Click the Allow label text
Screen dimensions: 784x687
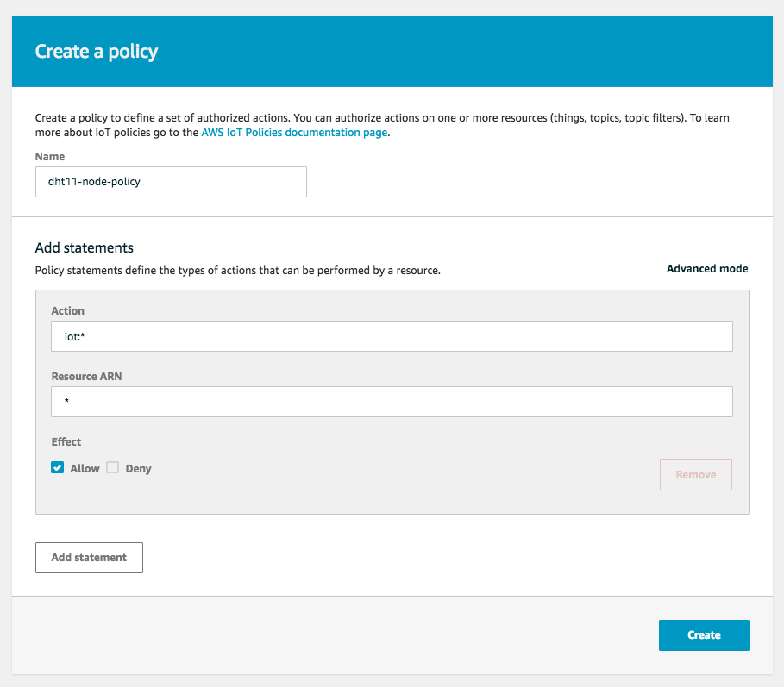[85, 469]
